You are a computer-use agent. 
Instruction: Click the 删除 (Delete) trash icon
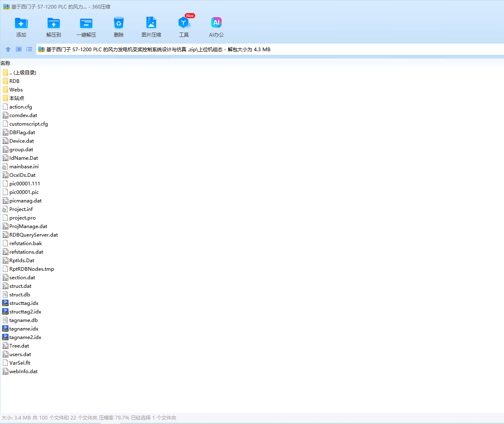click(119, 23)
